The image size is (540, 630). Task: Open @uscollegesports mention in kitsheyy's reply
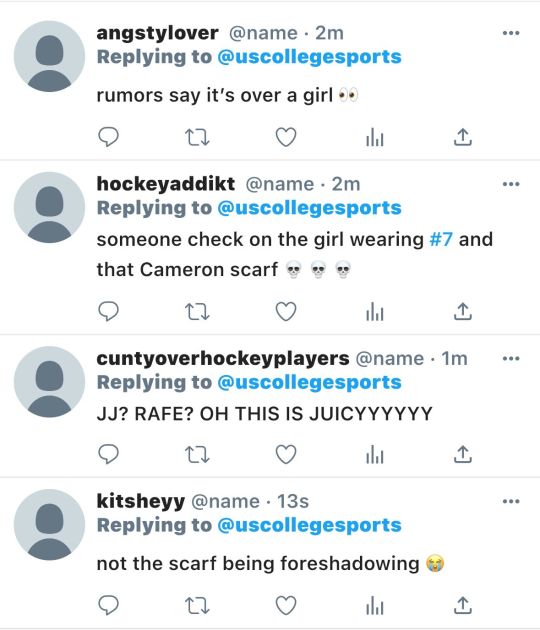(309, 526)
